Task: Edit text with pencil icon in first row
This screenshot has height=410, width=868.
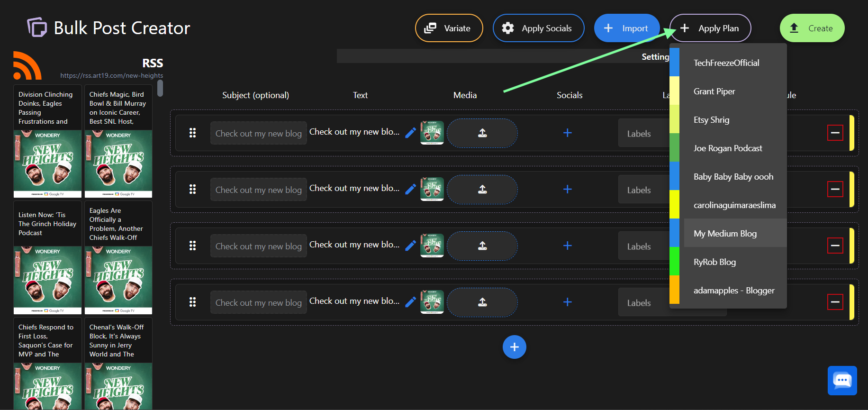Action: tap(411, 133)
